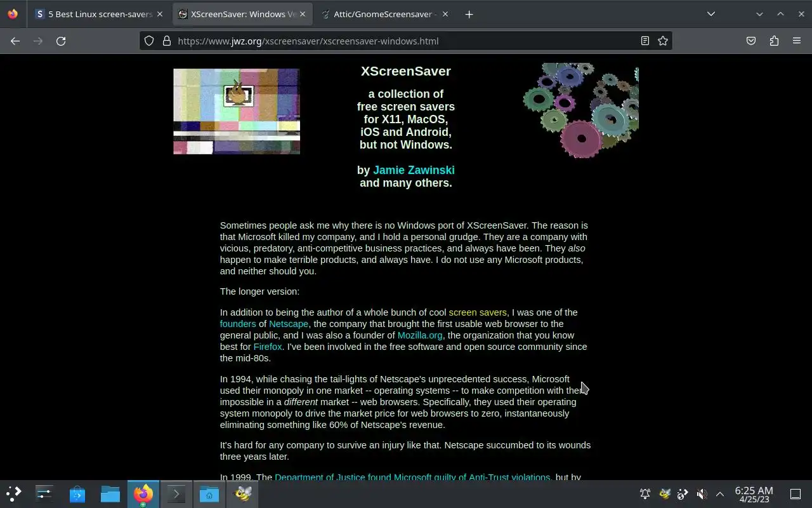This screenshot has width=812, height=508.
Task: Click the forward navigation arrow
Action: point(38,41)
